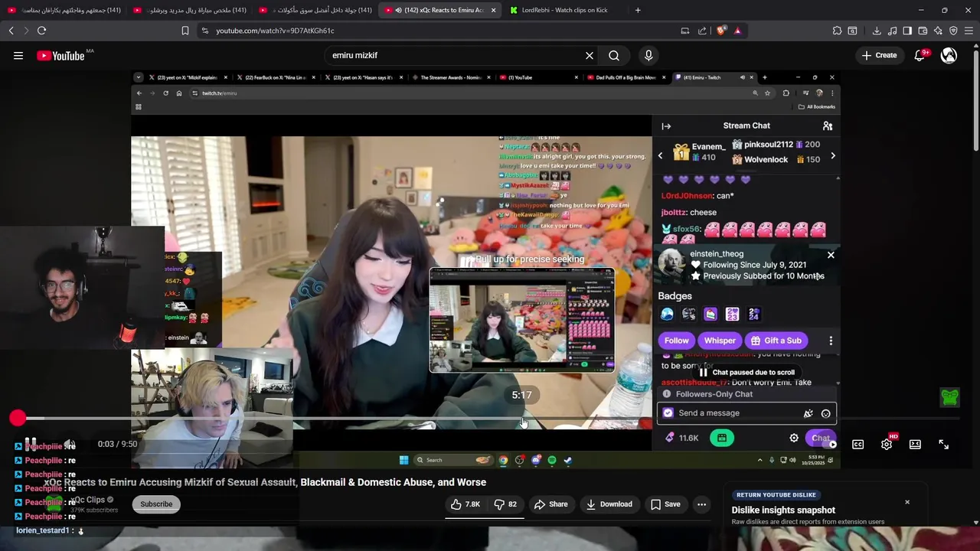This screenshot has width=980, height=551.
Task: Switch the player to theater mode
Action: pos(915,444)
